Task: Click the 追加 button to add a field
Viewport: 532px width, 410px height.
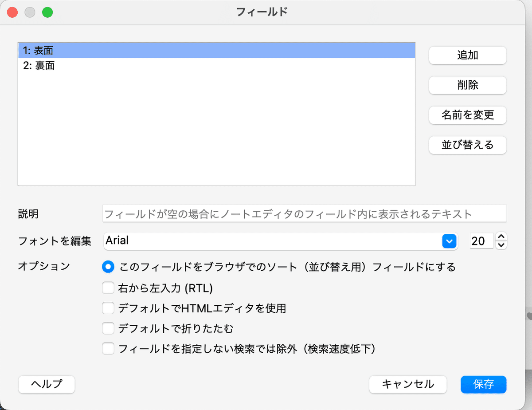Action: pyautogui.click(x=467, y=55)
